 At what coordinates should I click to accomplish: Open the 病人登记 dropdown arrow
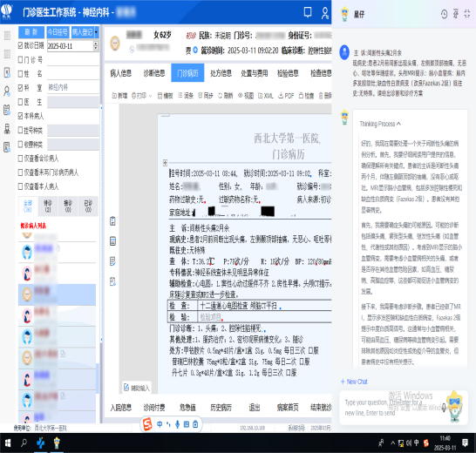tap(97, 32)
